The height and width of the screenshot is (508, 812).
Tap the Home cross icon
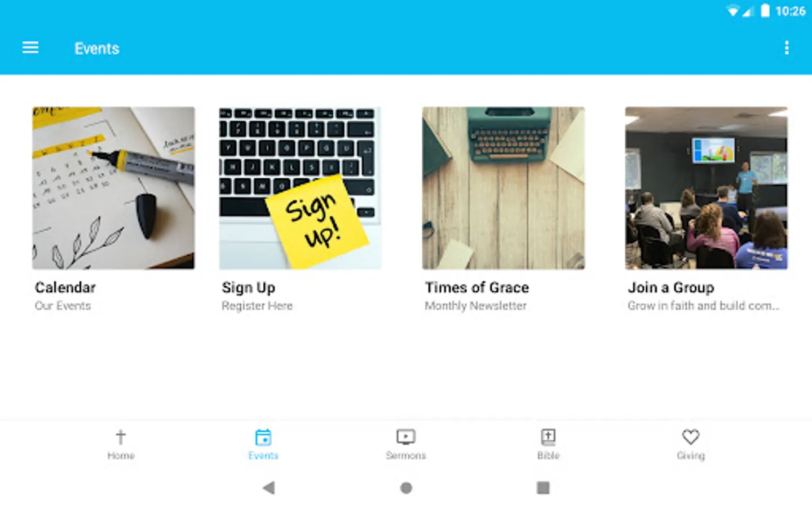(x=121, y=437)
